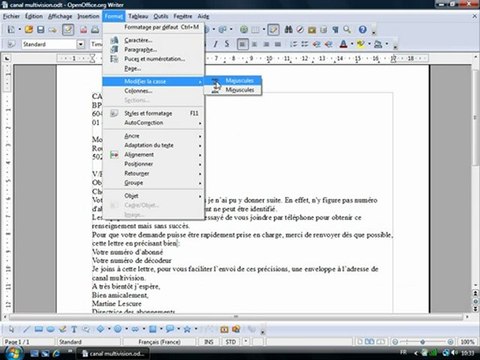Viewport: 480px width, 360px height.
Task: Open the Outils menu
Action: tap(161, 16)
